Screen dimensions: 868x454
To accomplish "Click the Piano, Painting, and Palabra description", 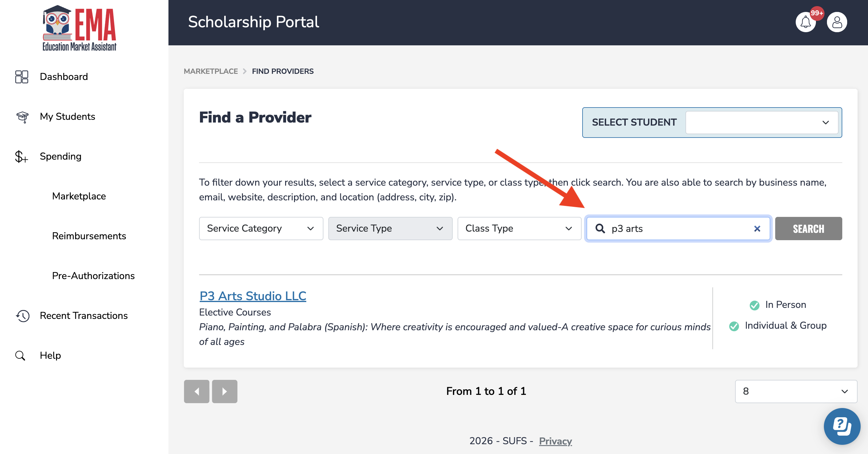I will pyautogui.click(x=455, y=334).
